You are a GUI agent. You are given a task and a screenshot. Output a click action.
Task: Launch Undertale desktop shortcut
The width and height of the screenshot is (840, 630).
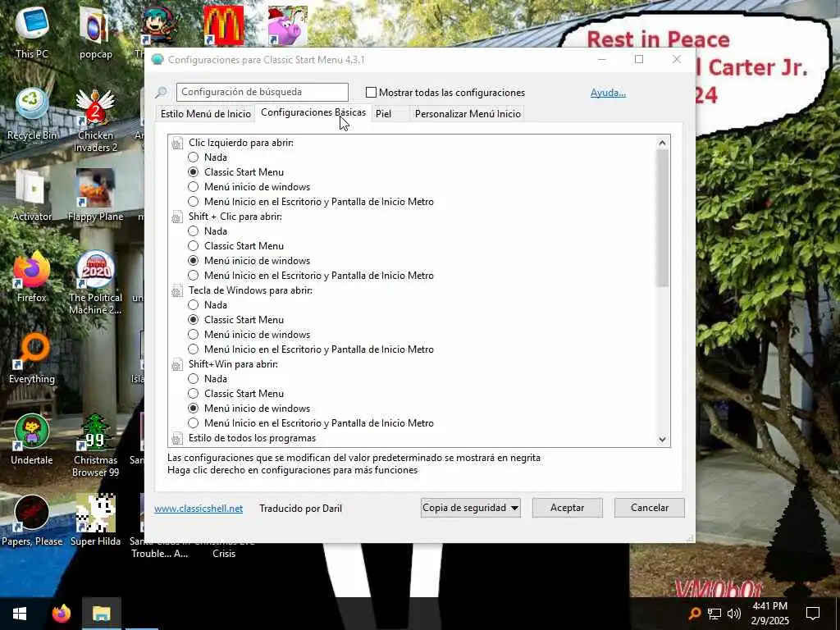[x=32, y=440]
